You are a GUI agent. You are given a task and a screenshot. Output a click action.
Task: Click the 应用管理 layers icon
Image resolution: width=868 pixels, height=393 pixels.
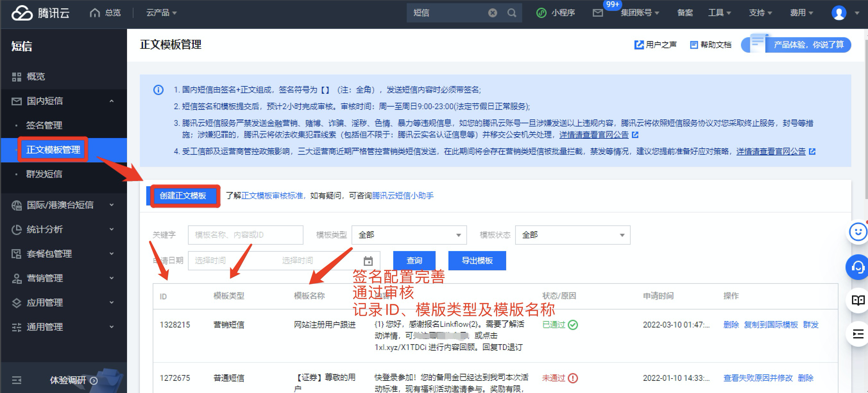[16, 302]
